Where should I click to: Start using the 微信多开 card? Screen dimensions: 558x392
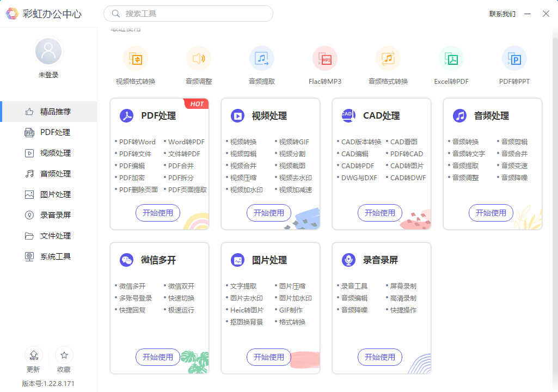coord(158,357)
